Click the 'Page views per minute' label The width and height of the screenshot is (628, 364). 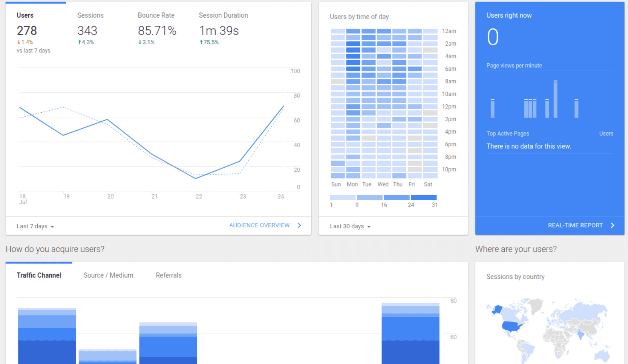pos(514,66)
